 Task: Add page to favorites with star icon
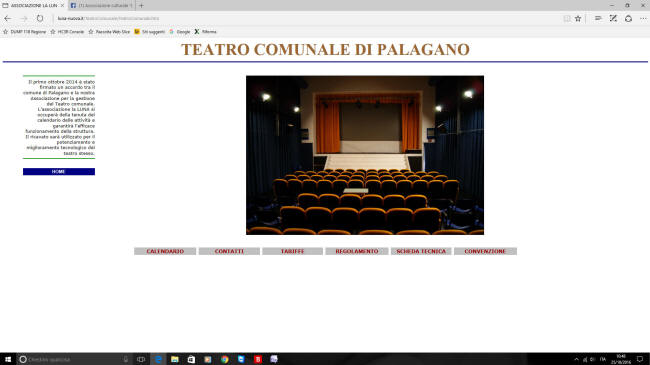(x=578, y=19)
